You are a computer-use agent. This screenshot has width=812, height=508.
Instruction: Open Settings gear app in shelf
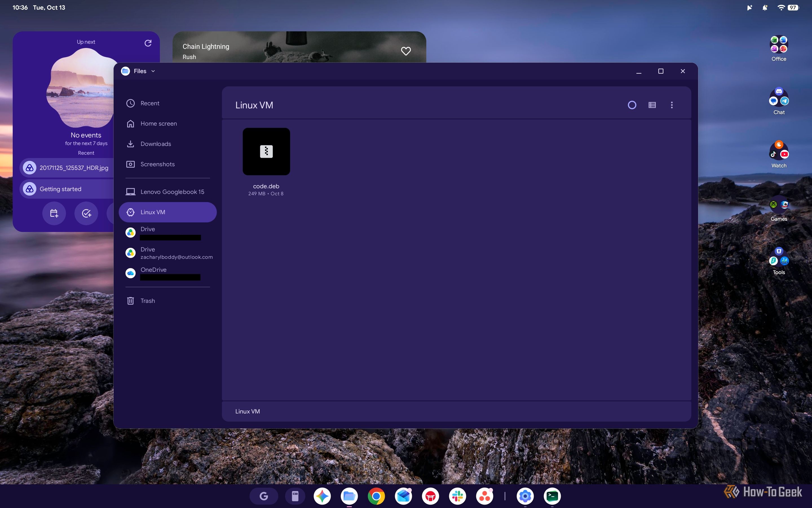click(x=525, y=496)
